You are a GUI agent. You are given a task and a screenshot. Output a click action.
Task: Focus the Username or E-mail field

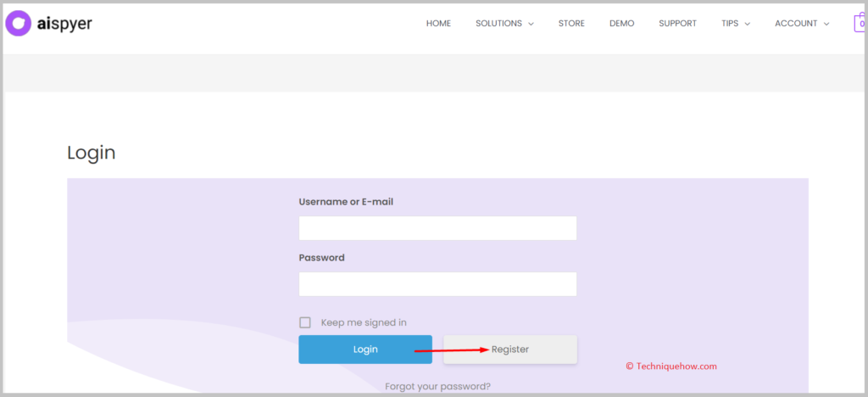[437, 228]
